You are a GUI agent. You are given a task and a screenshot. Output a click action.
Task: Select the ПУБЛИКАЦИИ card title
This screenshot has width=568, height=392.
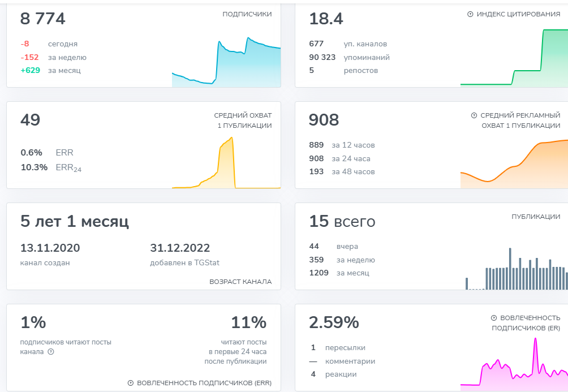pos(536,217)
